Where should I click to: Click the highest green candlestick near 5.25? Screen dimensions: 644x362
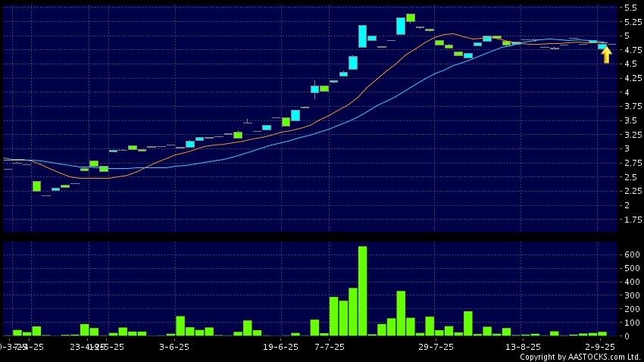coord(410,17)
